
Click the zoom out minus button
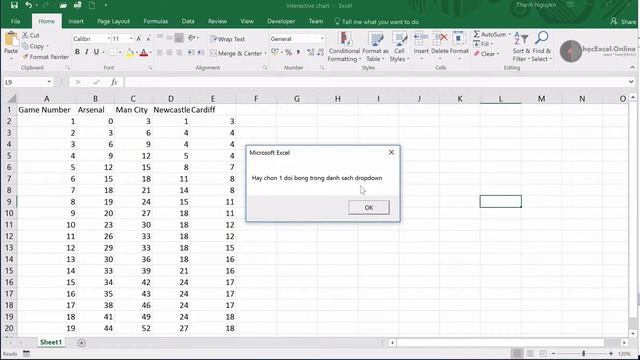click(x=553, y=353)
